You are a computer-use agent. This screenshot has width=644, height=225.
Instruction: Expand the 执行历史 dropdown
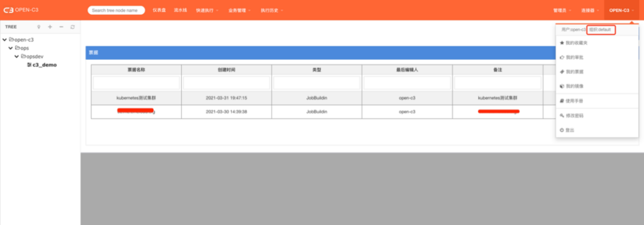click(x=271, y=10)
